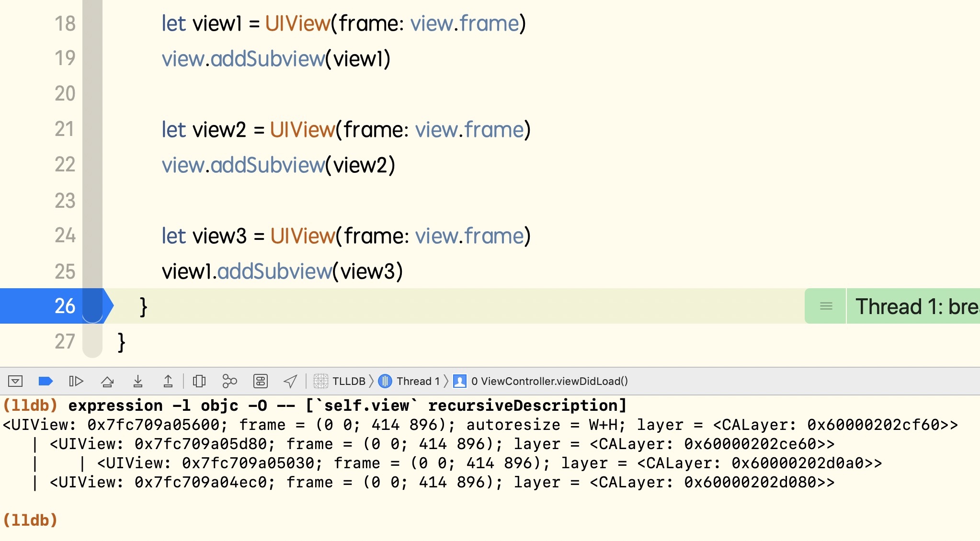Open the Debug View Hierarchy tool

point(199,381)
